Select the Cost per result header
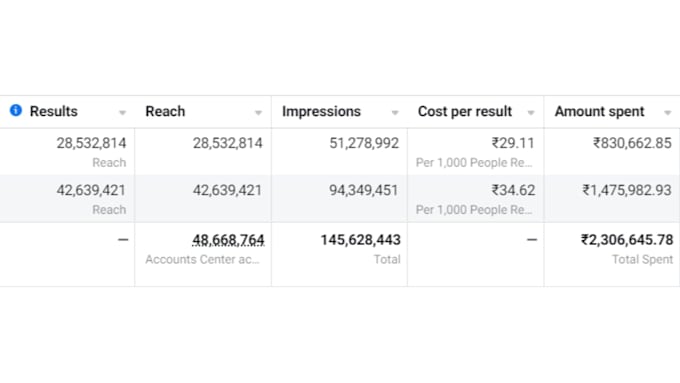This screenshot has width=680, height=383. coord(465,111)
